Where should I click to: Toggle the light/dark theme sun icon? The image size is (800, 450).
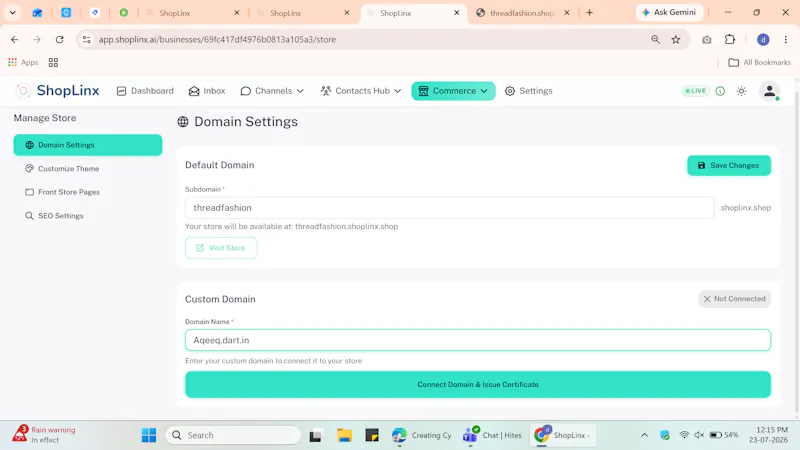pos(741,91)
